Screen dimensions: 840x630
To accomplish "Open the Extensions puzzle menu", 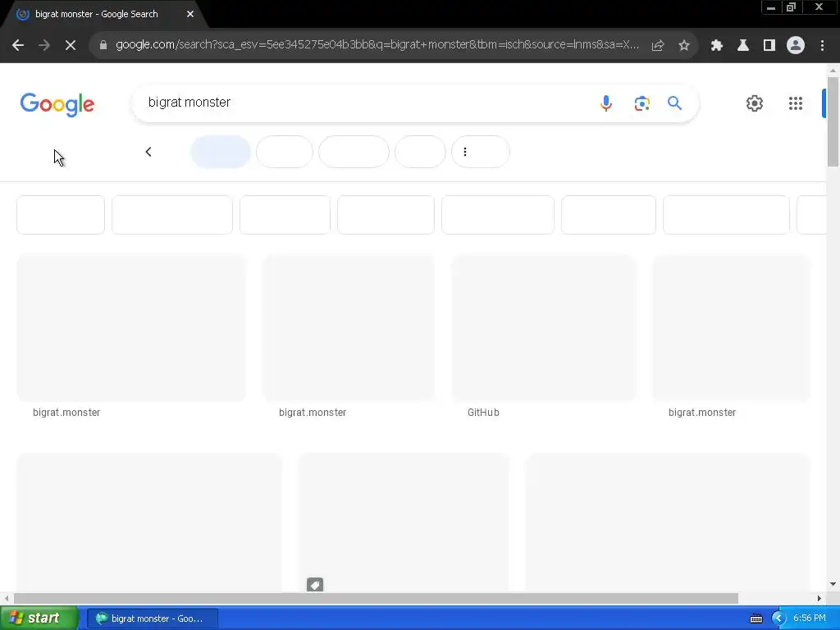I will pos(717,46).
